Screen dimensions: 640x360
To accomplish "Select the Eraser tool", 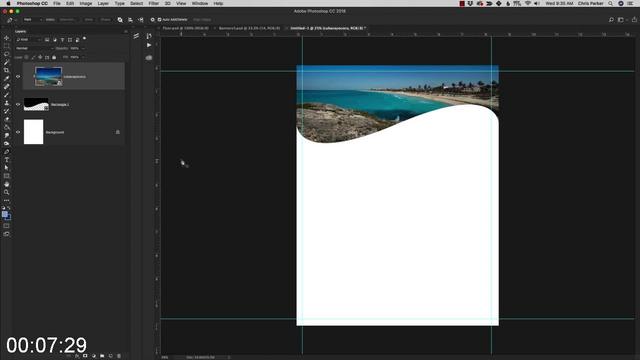I will (7, 119).
